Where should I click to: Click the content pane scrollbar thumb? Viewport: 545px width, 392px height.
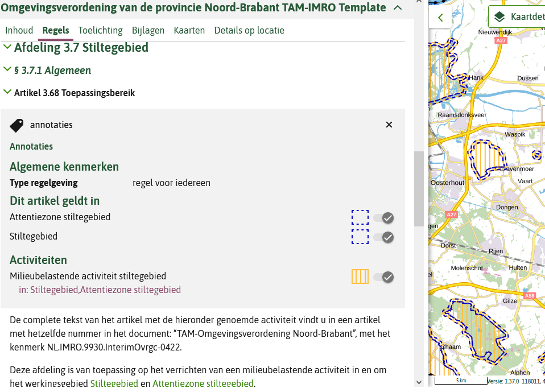[419, 189]
